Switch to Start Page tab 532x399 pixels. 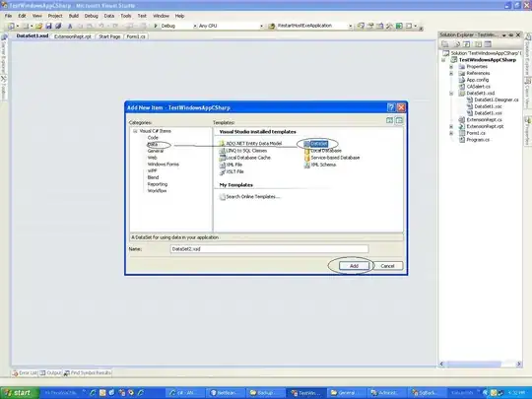[109, 36]
